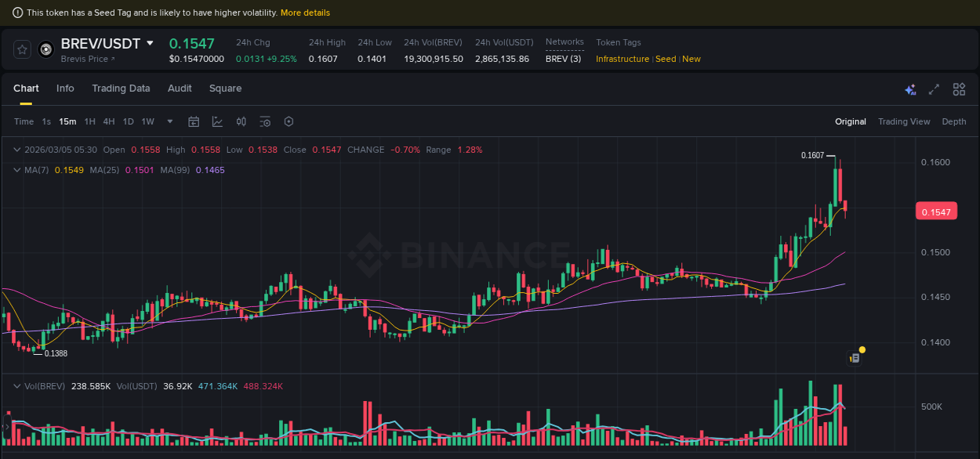The height and width of the screenshot is (459, 980).
Task: Enter fullscreen chart mode
Action: (934, 90)
